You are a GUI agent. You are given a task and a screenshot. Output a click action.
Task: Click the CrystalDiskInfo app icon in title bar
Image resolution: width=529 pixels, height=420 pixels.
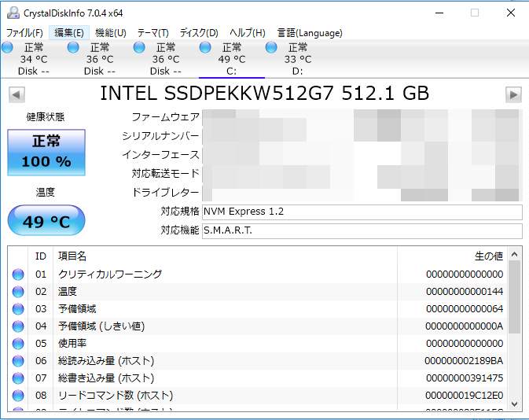[13, 13]
